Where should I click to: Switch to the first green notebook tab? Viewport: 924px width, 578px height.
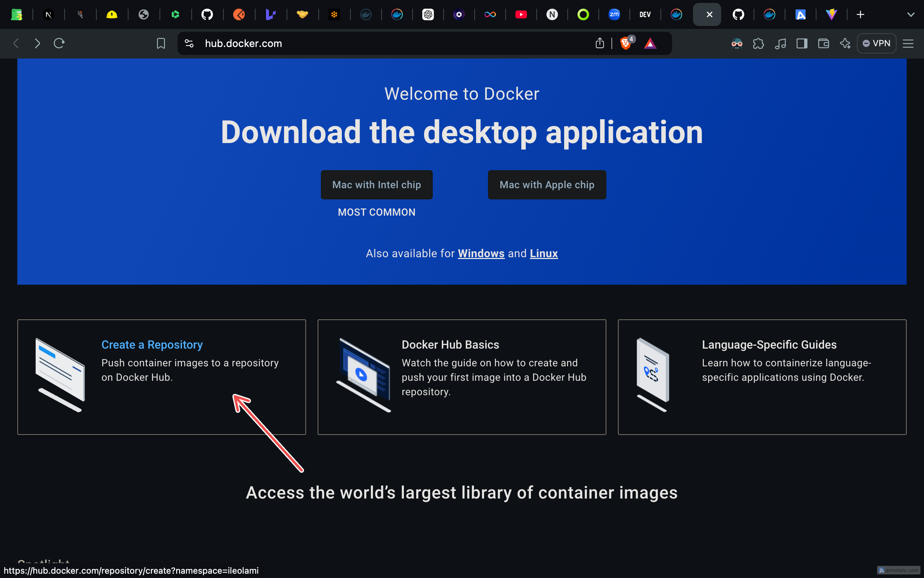(16, 14)
